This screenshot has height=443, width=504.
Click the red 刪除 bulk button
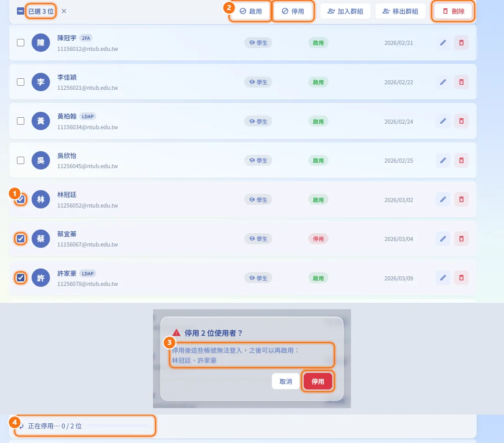pos(453,11)
